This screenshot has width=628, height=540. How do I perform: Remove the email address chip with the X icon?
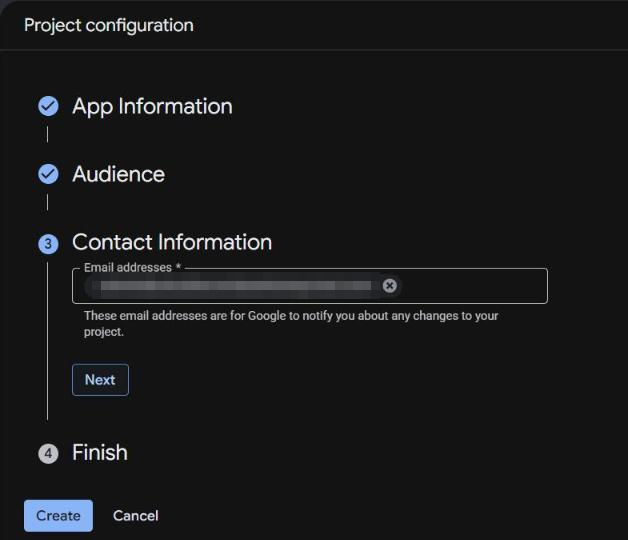[389, 286]
